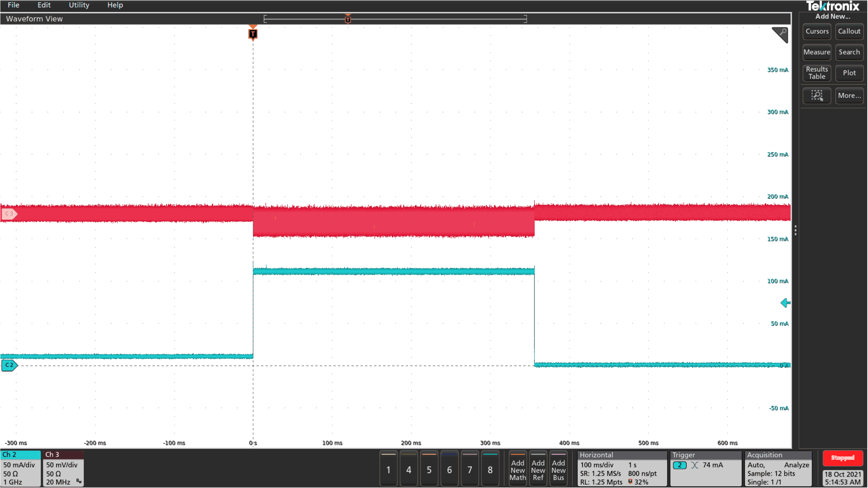Turn on channel 5
Image resolution: width=868 pixels, height=488 pixels.
(429, 469)
